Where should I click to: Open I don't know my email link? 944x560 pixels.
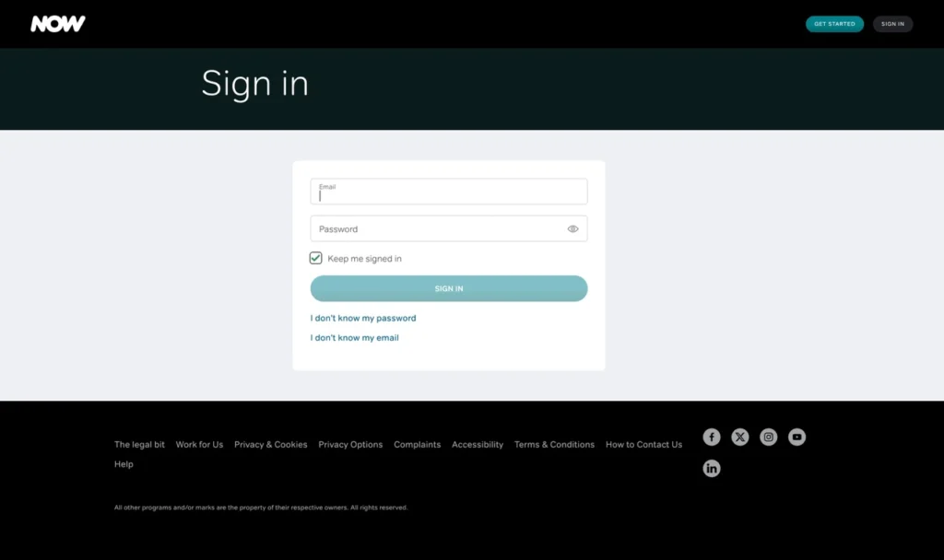point(355,338)
